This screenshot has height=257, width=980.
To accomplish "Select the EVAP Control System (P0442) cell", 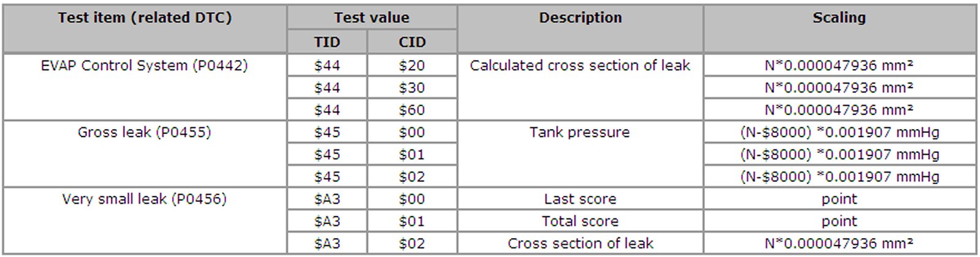I will pos(145,65).
